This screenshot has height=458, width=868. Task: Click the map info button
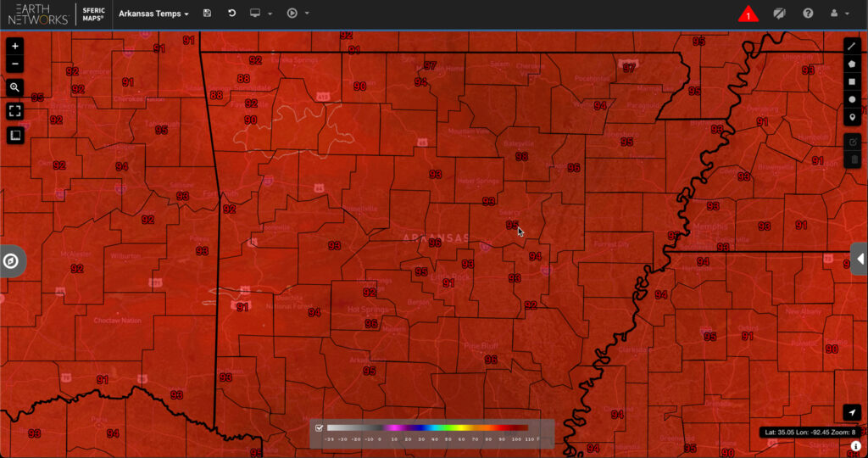[x=856, y=445]
